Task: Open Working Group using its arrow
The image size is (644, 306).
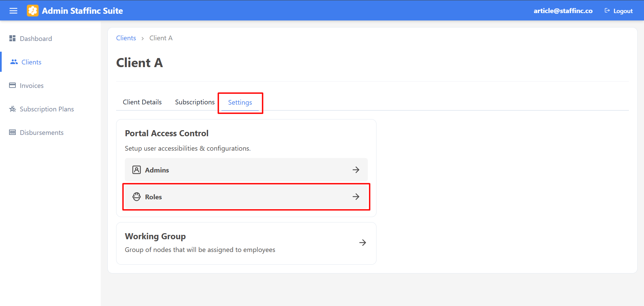Action: pyautogui.click(x=362, y=243)
